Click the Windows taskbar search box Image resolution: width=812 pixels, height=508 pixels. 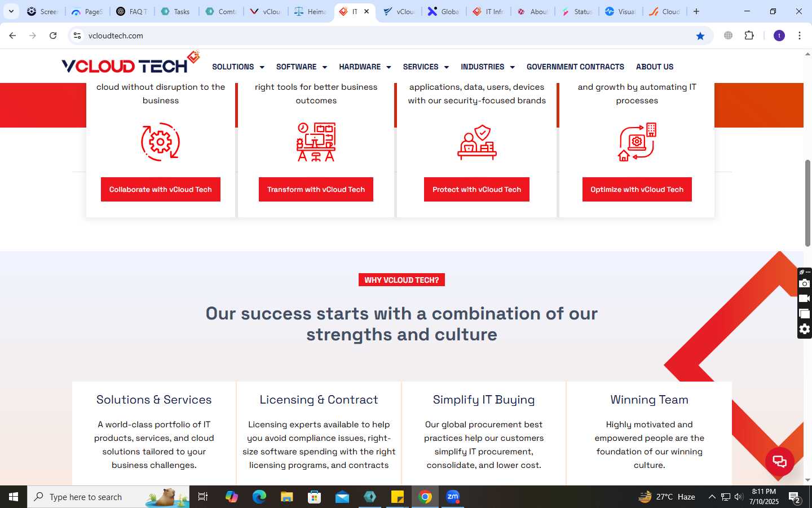coord(108,497)
